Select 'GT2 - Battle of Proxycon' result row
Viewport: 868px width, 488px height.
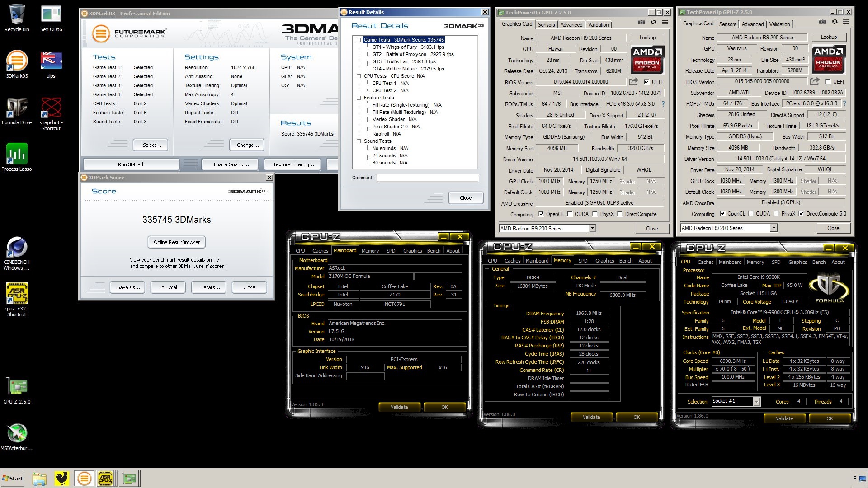click(x=413, y=54)
